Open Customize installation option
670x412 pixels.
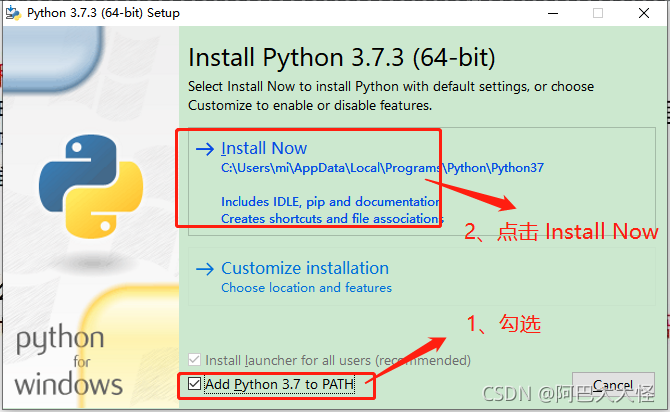(x=421, y=277)
